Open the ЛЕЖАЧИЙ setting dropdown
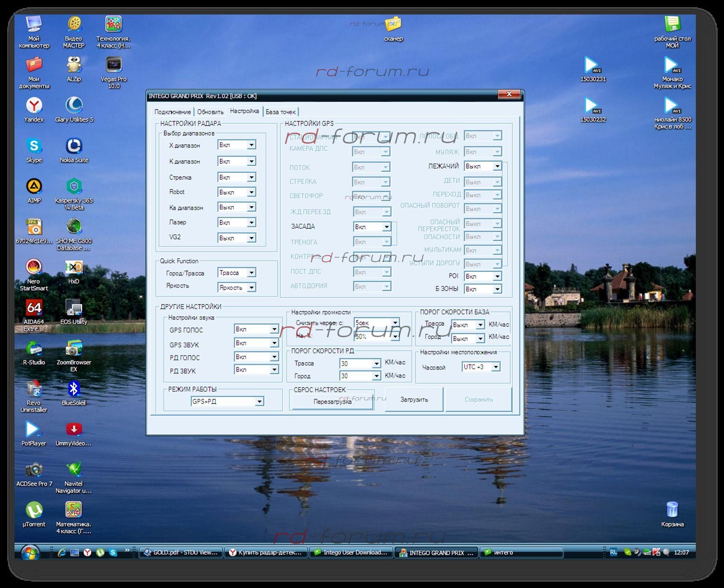The image size is (724, 588). point(497,166)
